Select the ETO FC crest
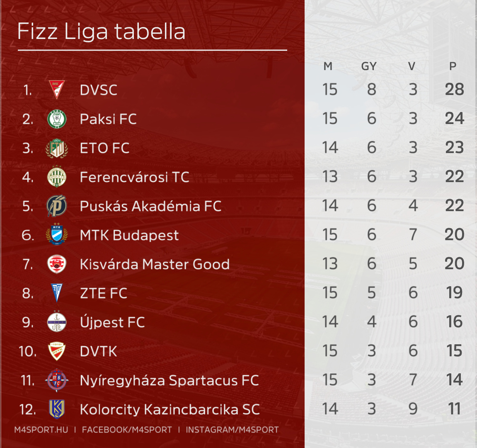The width and height of the screenshot is (477, 448). 57,148
